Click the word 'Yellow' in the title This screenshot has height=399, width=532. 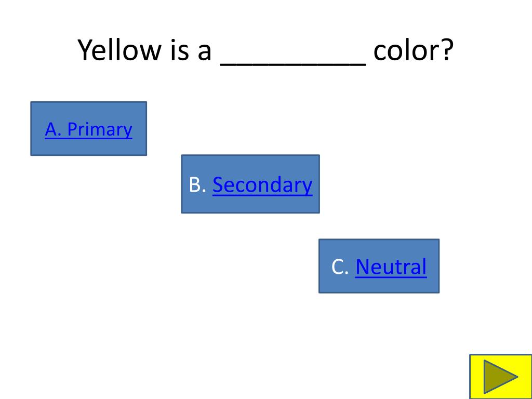(x=120, y=50)
